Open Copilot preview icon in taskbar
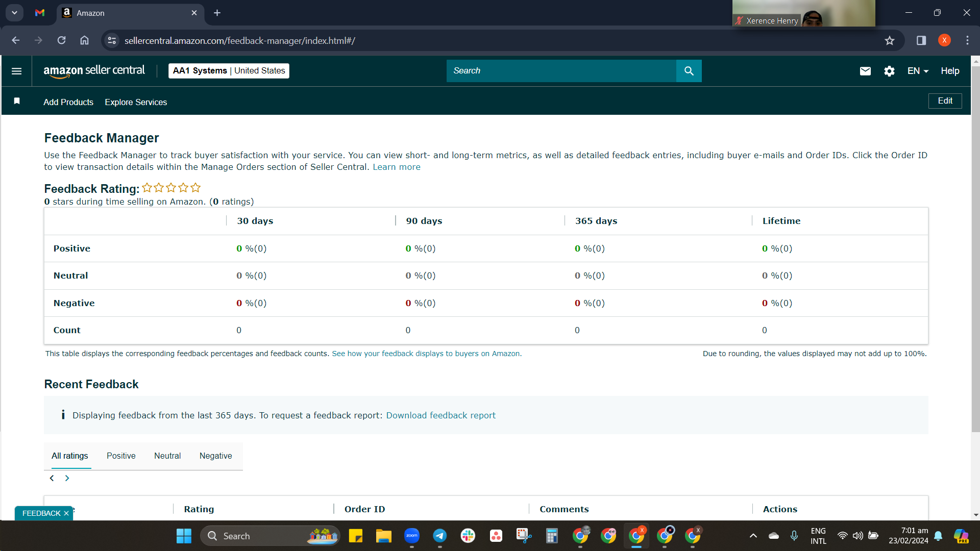 (x=961, y=536)
